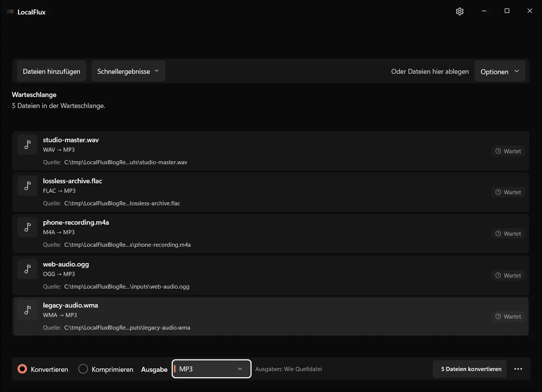Click the OGG → MP3 conversion label
Viewport: 542px width, 392px height.
tap(59, 274)
